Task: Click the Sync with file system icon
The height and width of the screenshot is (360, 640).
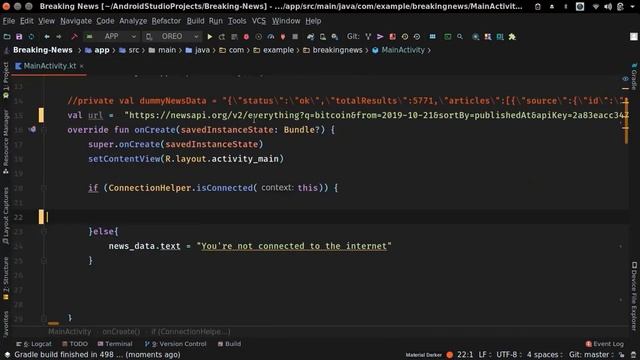Action: tap(31, 37)
